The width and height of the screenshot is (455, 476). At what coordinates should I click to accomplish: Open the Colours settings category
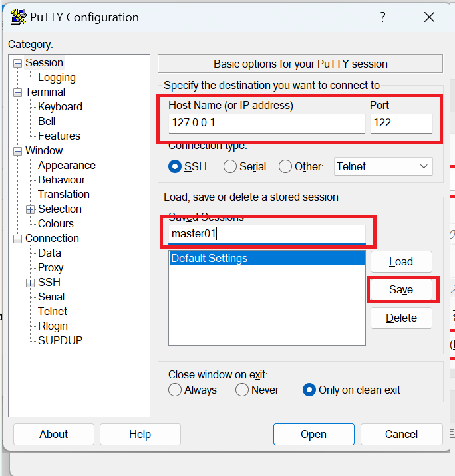click(56, 224)
